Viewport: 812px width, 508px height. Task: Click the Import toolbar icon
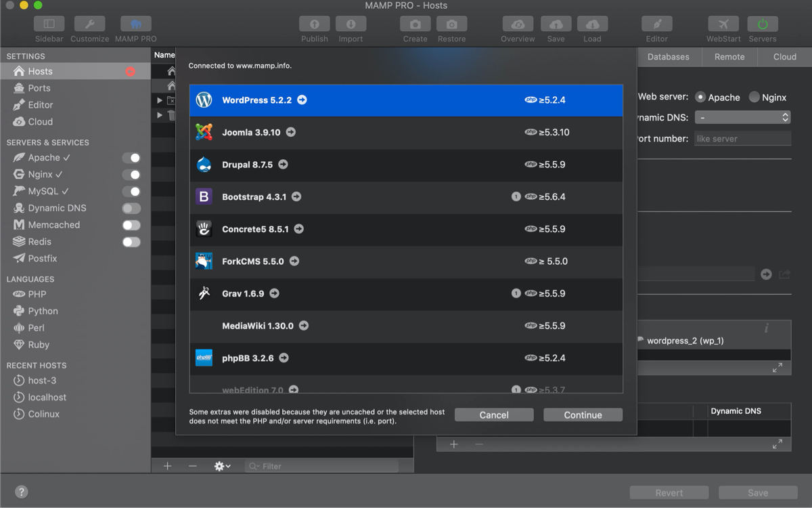pos(351,24)
